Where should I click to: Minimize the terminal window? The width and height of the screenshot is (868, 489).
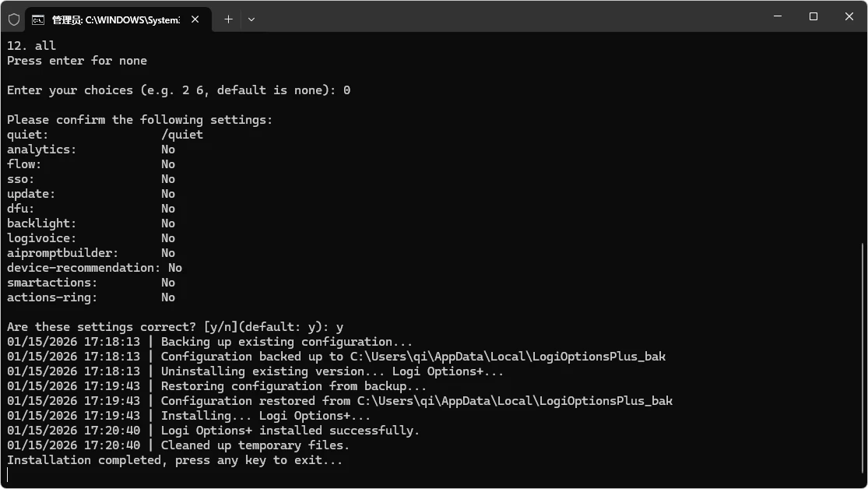778,16
